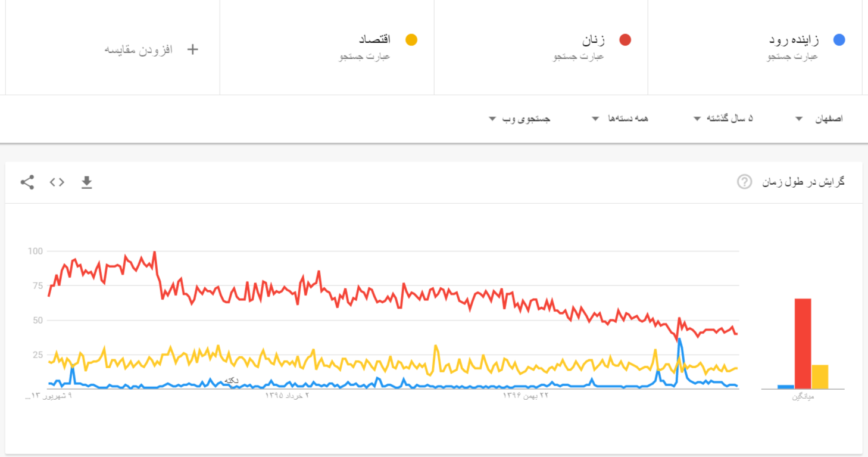Click the yellow average bar

(x=820, y=377)
